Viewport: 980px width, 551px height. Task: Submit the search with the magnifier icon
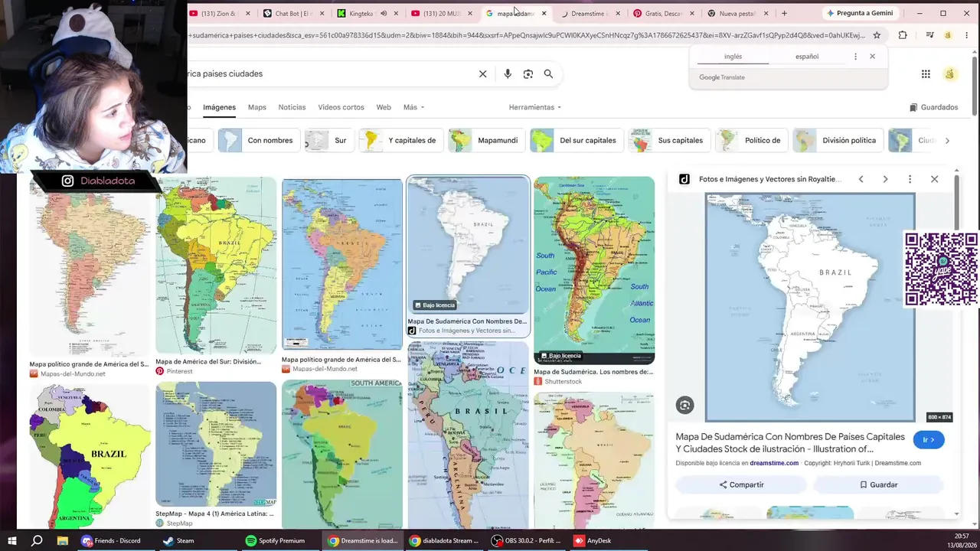point(548,74)
